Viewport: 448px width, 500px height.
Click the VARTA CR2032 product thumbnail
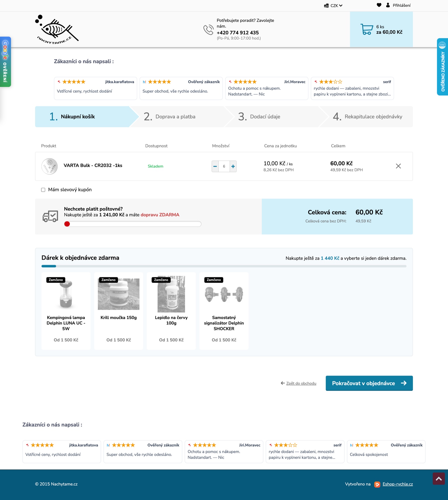[x=50, y=166]
